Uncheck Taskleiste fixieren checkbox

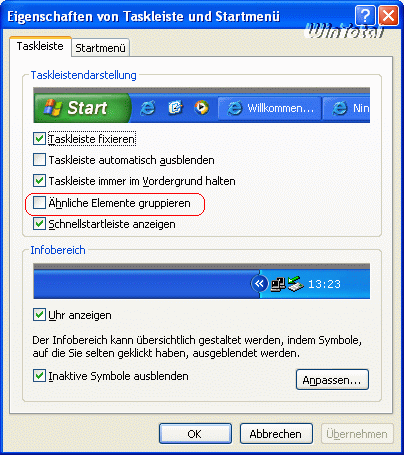click(x=39, y=138)
